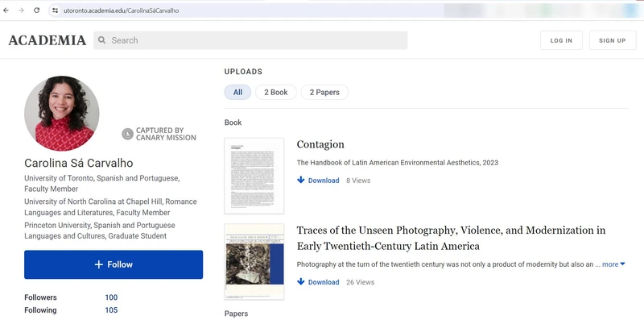644x320 pixels.
Task: Open Traces of the Unseen cover thumbnail
Action: [x=254, y=262]
